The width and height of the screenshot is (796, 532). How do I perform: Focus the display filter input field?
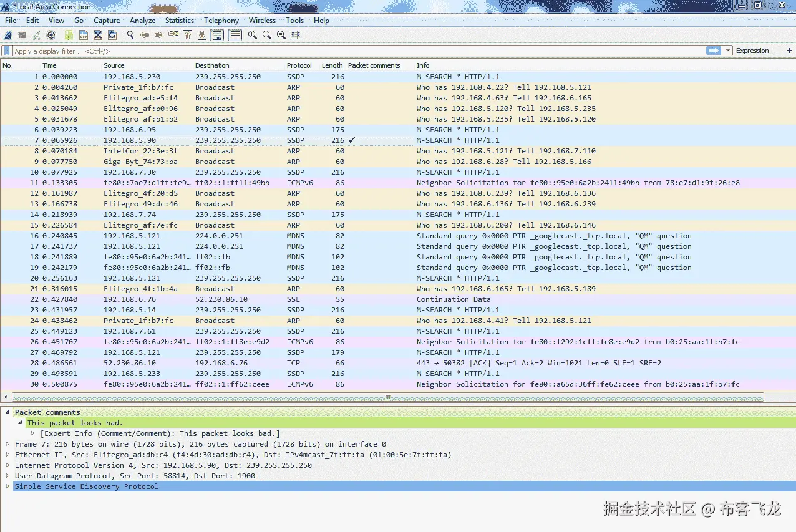[359, 51]
